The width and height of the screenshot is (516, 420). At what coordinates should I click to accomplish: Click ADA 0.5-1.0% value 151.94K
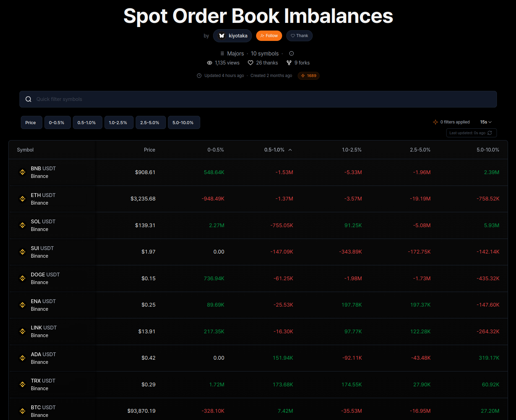coord(283,358)
